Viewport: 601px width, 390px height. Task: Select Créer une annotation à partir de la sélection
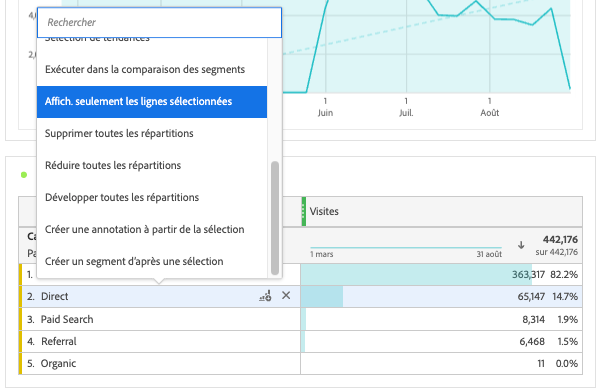(x=152, y=229)
